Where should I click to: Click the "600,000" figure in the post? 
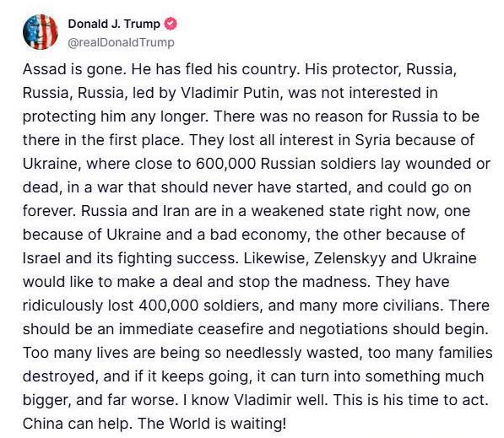(x=226, y=164)
